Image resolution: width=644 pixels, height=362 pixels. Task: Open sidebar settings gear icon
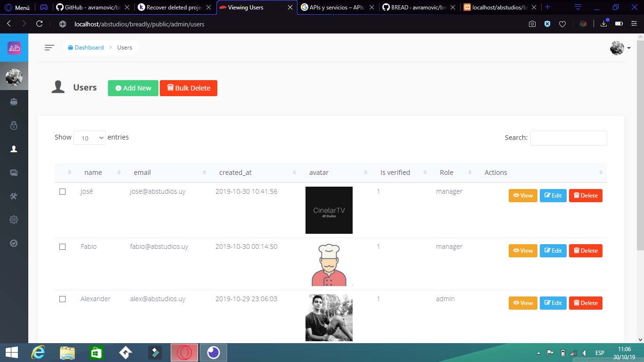pyautogui.click(x=14, y=220)
